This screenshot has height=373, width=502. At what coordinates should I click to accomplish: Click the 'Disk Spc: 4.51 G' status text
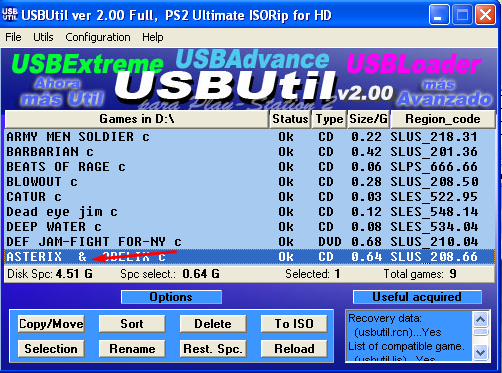[x=50, y=274]
